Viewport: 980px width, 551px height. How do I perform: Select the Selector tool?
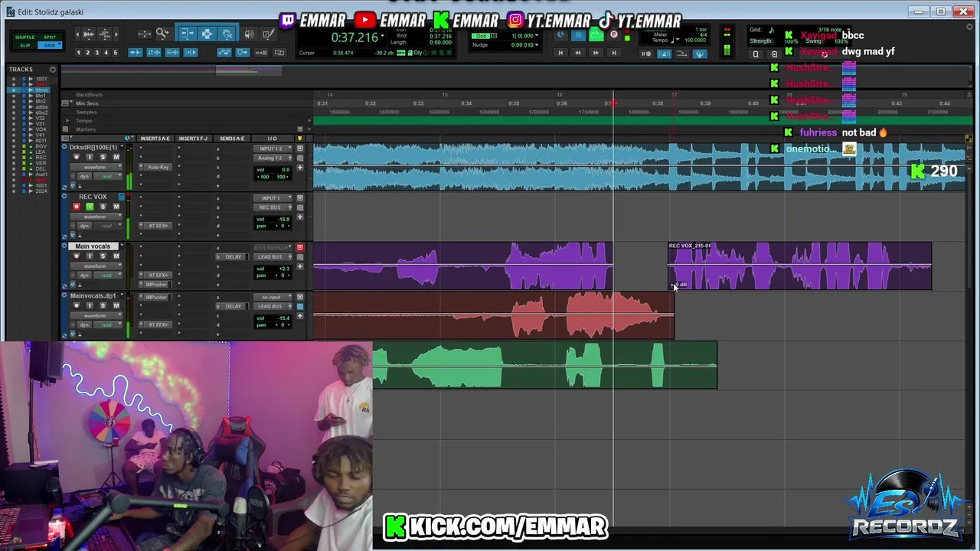pos(207,34)
